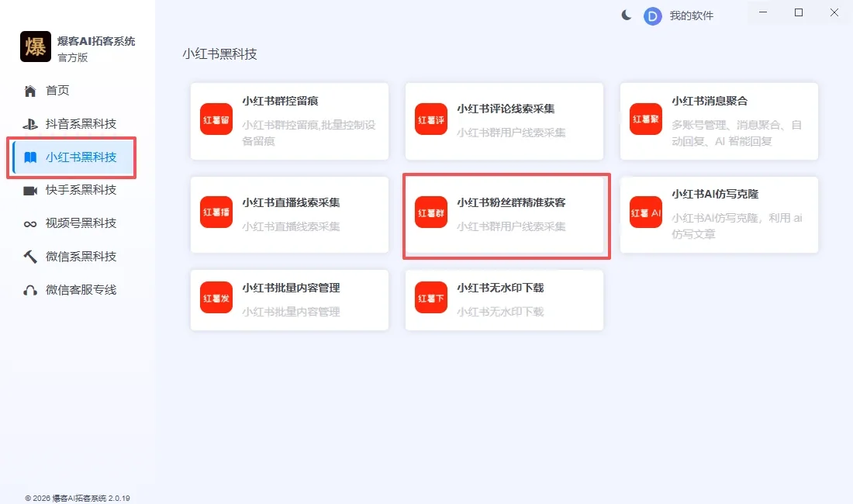Open 微信客服专线 menu item

coord(81,290)
